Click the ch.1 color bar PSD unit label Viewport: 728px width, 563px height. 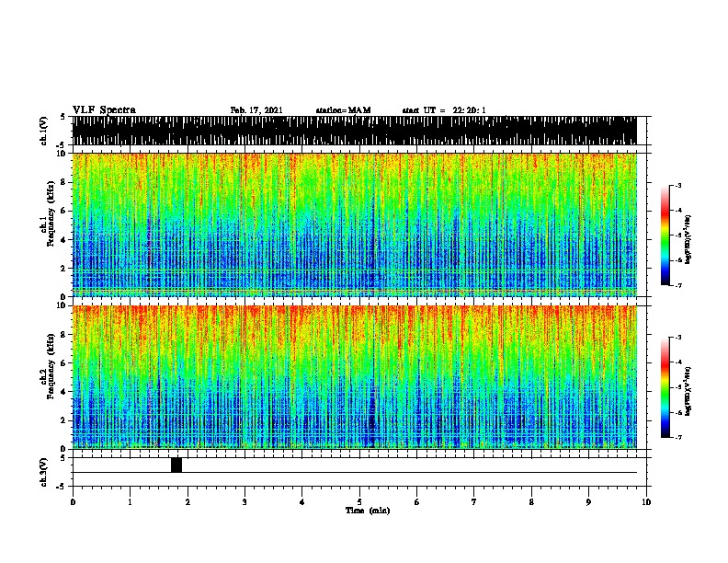tap(688, 239)
